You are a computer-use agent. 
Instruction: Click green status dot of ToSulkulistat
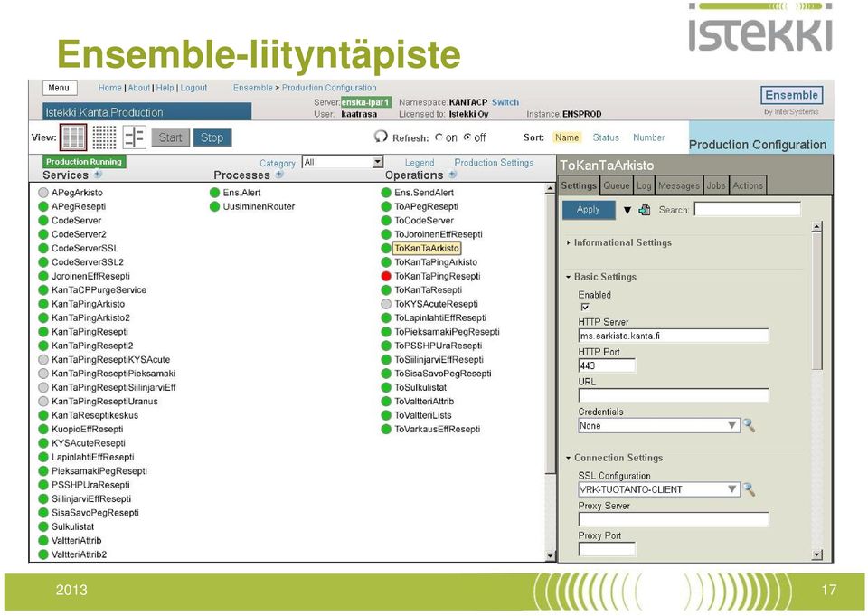coord(386,387)
